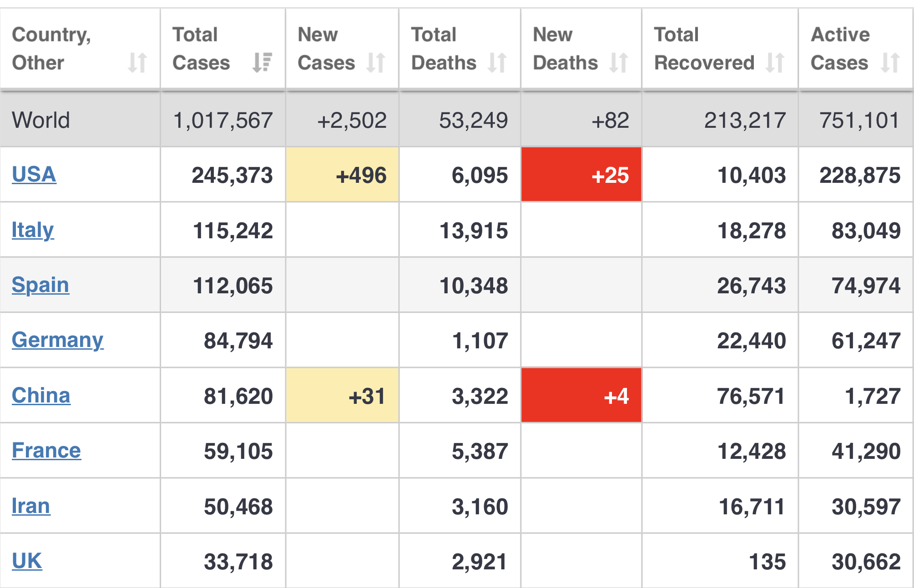Viewport: 914px width, 588px height.
Task: Select UK total cases 33,718
Action: click(238, 562)
